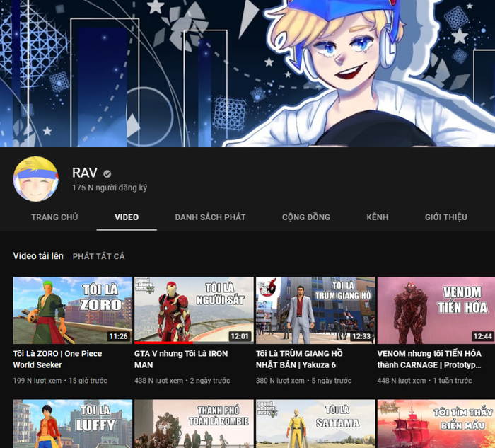The image size is (495, 448).
Task: Click PHÁT TẤT CẢ button
Action: click(x=99, y=256)
